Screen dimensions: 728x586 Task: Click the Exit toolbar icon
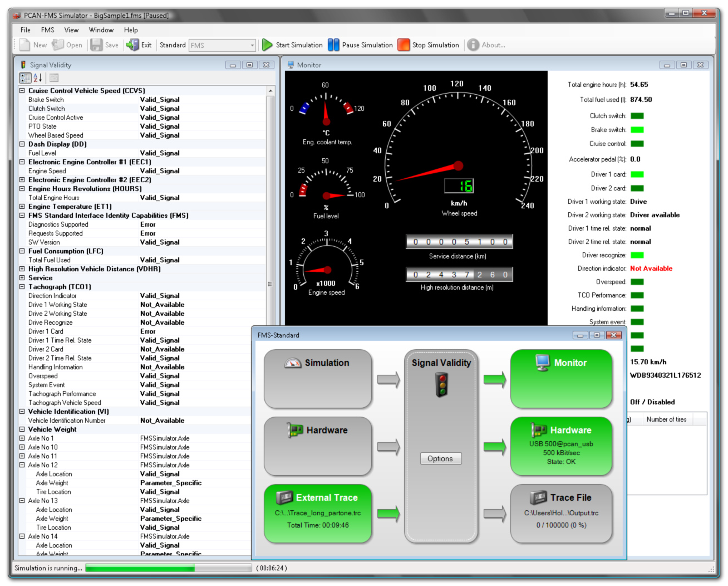[x=132, y=45]
